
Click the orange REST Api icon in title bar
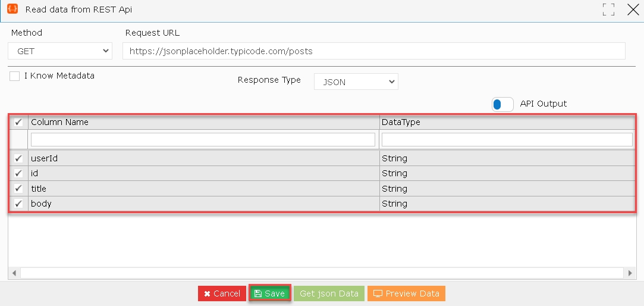(x=12, y=9)
